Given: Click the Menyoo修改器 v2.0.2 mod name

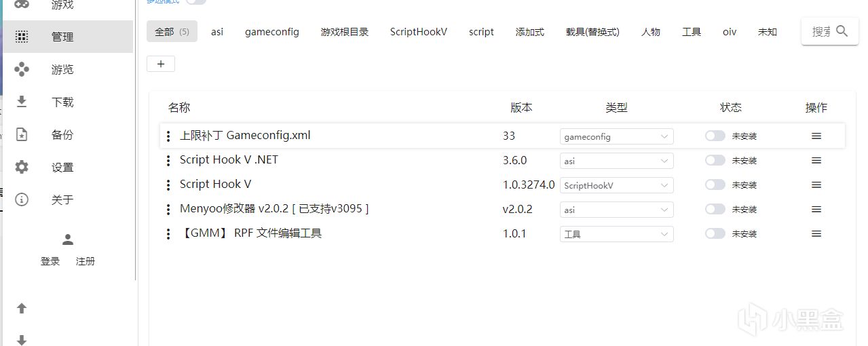Looking at the screenshot, I should (x=274, y=208).
